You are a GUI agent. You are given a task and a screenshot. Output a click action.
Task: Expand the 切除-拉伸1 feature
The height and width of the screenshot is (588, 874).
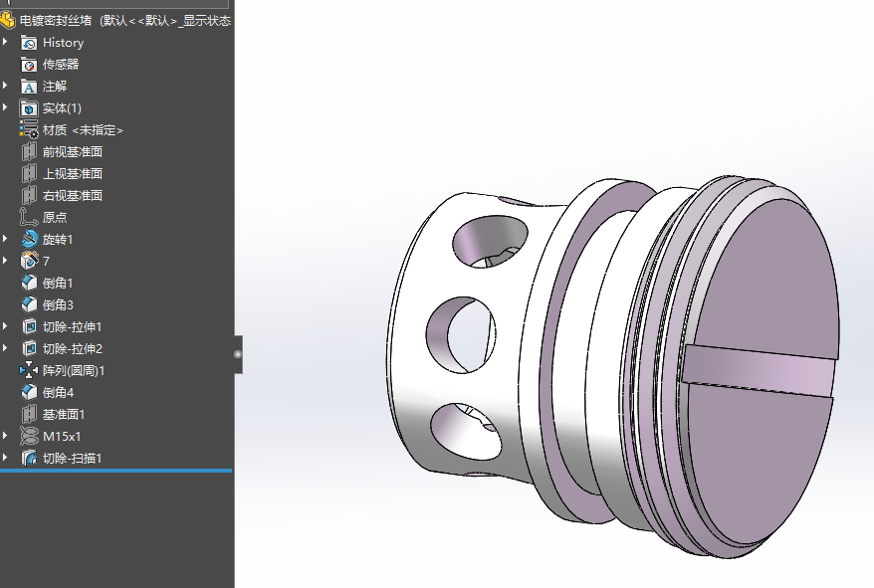pos(6,326)
